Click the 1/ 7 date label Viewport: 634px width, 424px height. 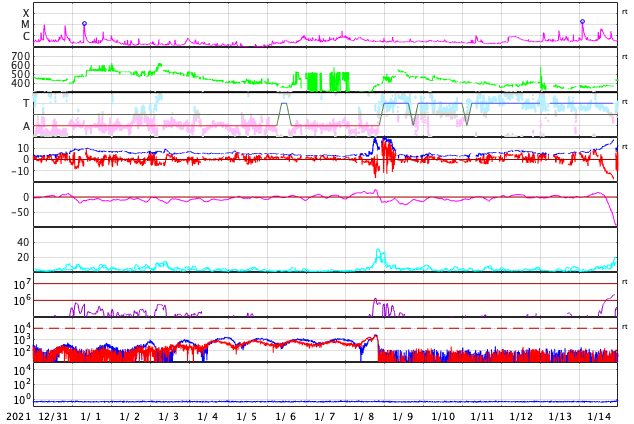click(325, 417)
